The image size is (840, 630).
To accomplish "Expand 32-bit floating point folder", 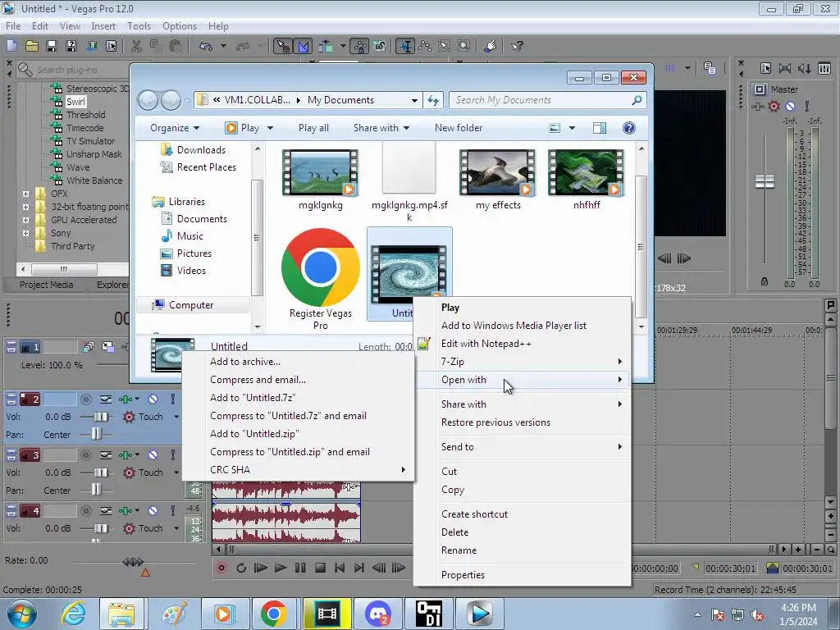I will coord(25,207).
